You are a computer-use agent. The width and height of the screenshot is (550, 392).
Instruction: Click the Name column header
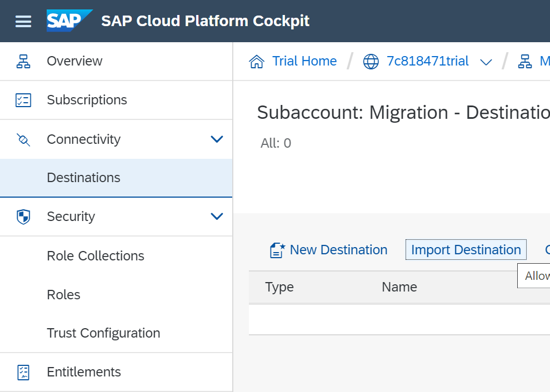point(399,287)
